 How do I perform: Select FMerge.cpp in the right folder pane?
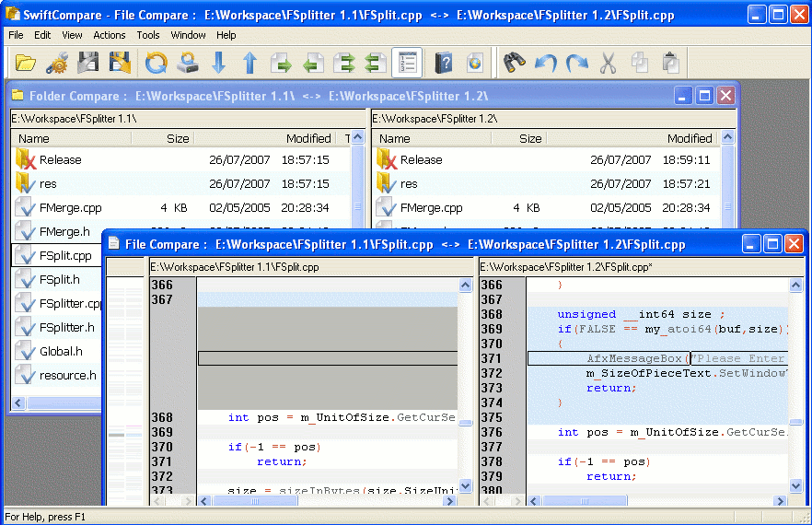pyautogui.click(x=547, y=208)
